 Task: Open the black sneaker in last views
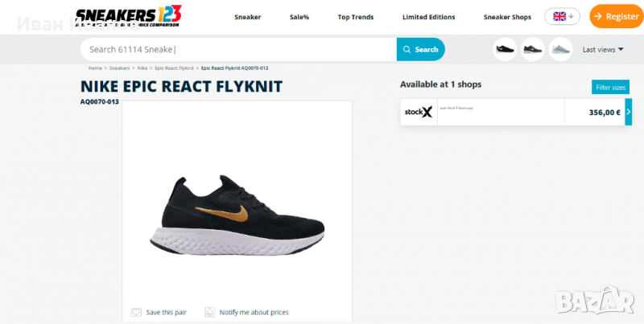pos(505,49)
